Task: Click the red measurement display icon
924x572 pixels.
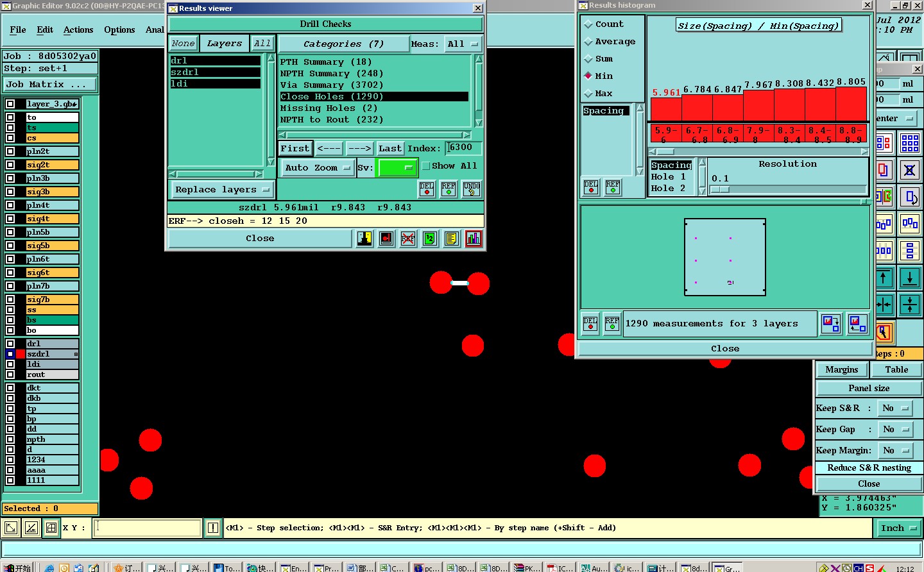Action: point(386,239)
